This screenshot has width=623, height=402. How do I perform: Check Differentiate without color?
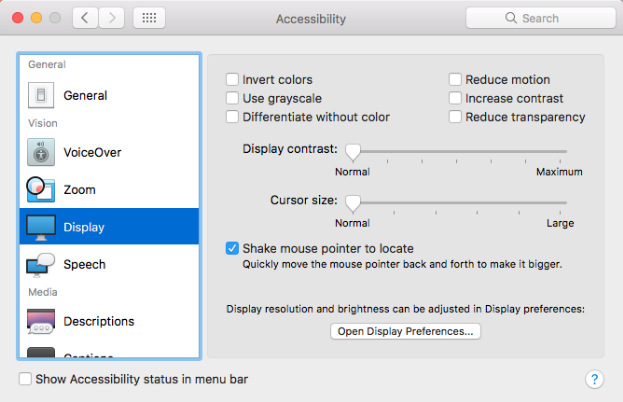coord(232,117)
